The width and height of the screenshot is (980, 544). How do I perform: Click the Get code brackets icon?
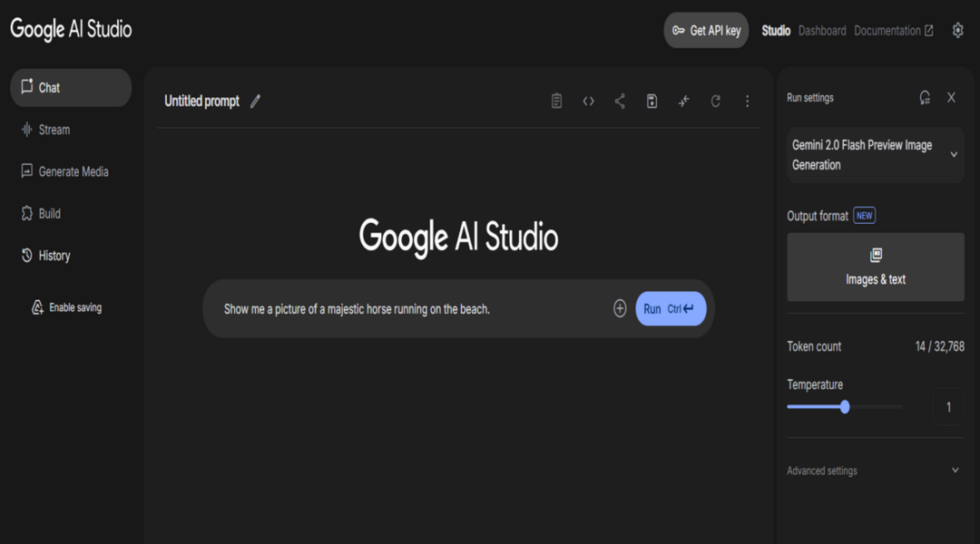coord(588,102)
